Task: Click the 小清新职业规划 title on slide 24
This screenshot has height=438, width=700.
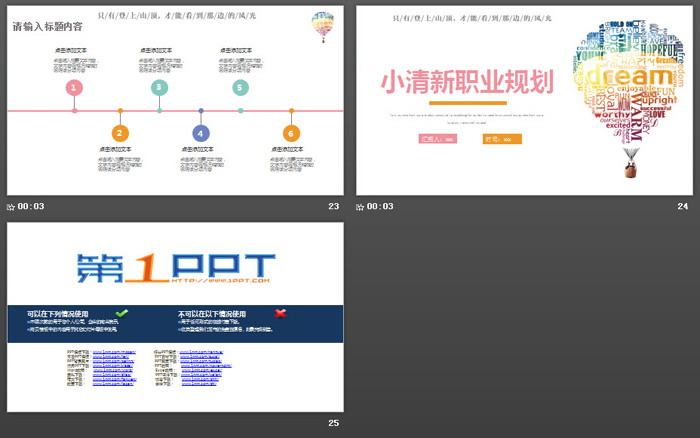Action: pyautogui.click(x=467, y=82)
